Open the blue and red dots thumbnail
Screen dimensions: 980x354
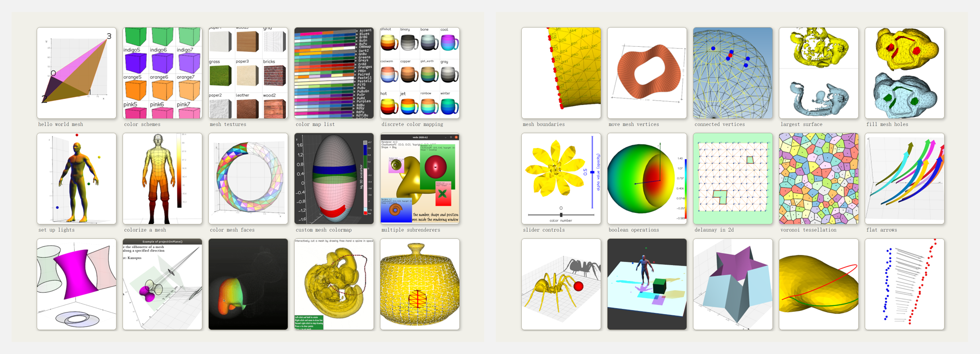(x=904, y=284)
